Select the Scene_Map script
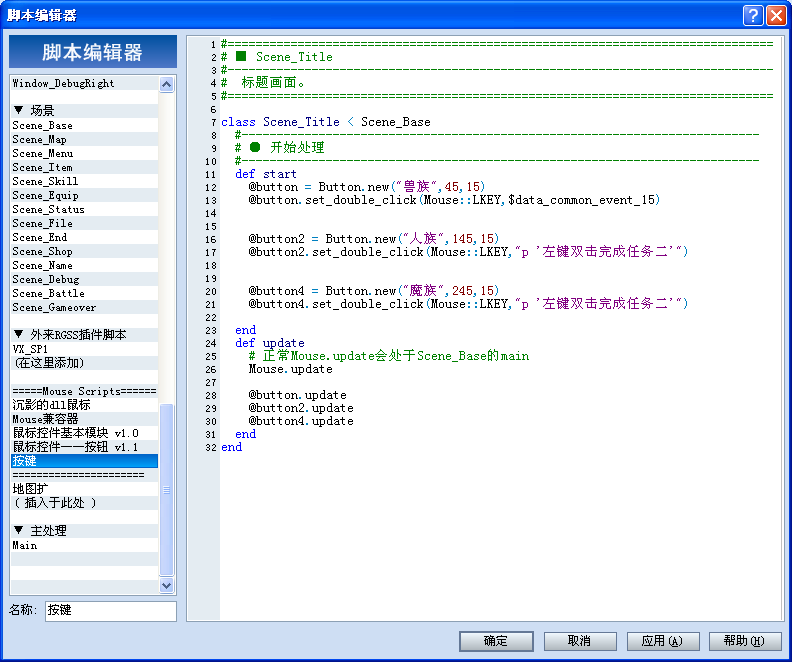The image size is (792, 662). pyautogui.click(x=84, y=139)
